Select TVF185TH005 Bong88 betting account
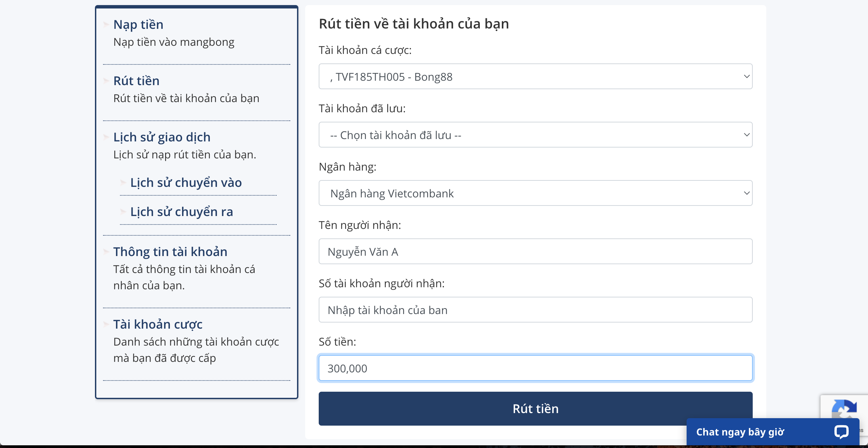This screenshot has width=868, height=448. [536, 77]
